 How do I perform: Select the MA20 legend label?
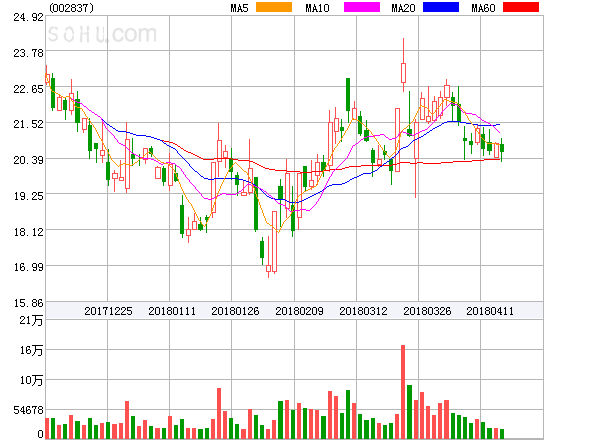click(403, 8)
